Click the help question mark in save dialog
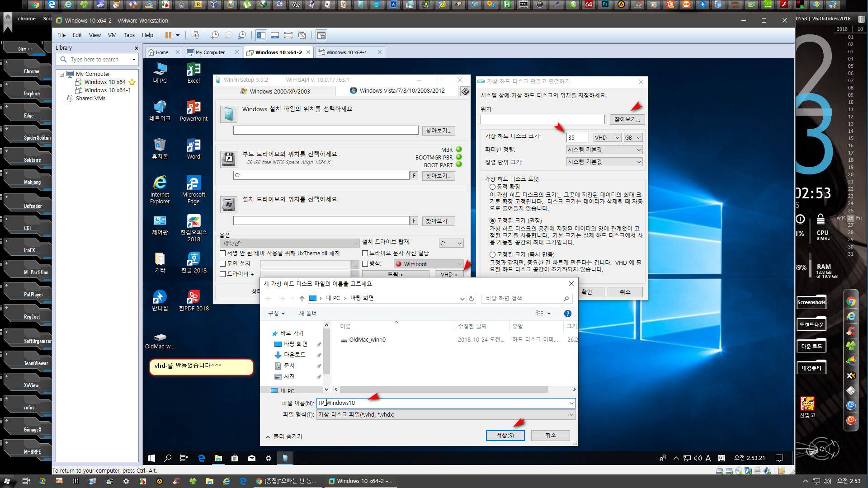The width and height of the screenshot is (868, 488). (x=568, y=314)
